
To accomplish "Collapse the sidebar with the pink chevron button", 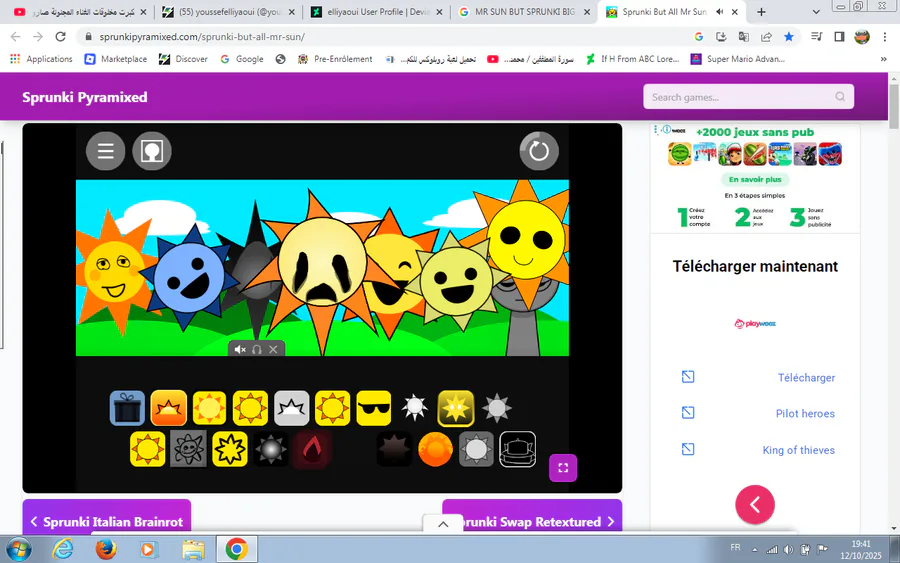I will point(755,504).
